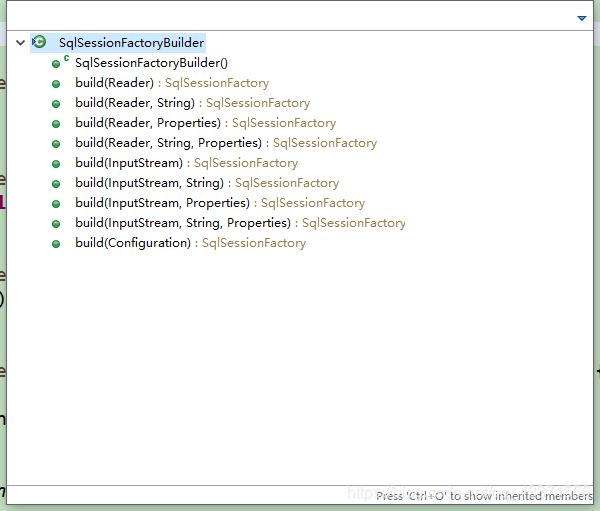Select build(Configuration) method
The width and height of the screenshot is (600, 511).
(x=191, y=243)
